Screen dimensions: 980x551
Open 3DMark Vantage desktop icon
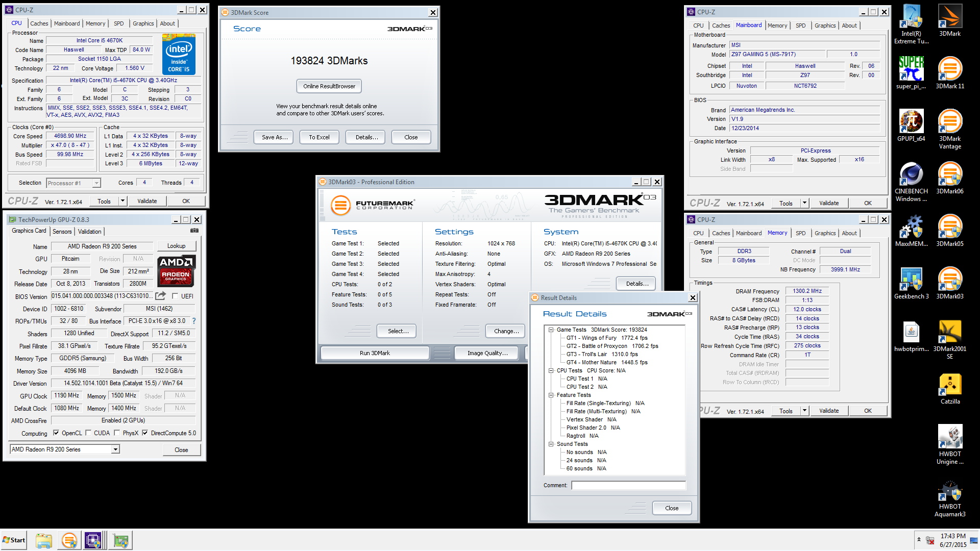[950, 129]
